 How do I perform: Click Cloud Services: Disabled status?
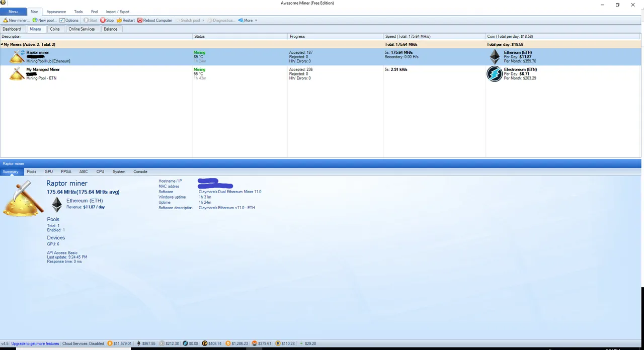coord(83,343)
